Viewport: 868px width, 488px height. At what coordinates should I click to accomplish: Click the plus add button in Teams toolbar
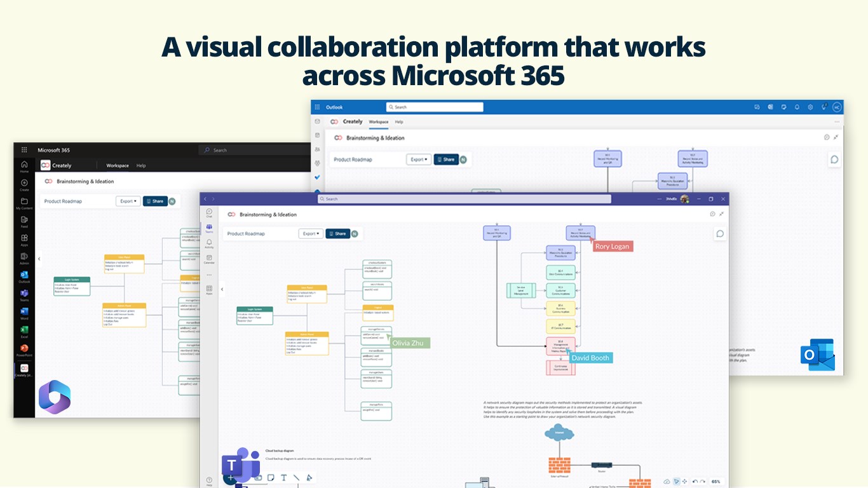pos(231,478)
